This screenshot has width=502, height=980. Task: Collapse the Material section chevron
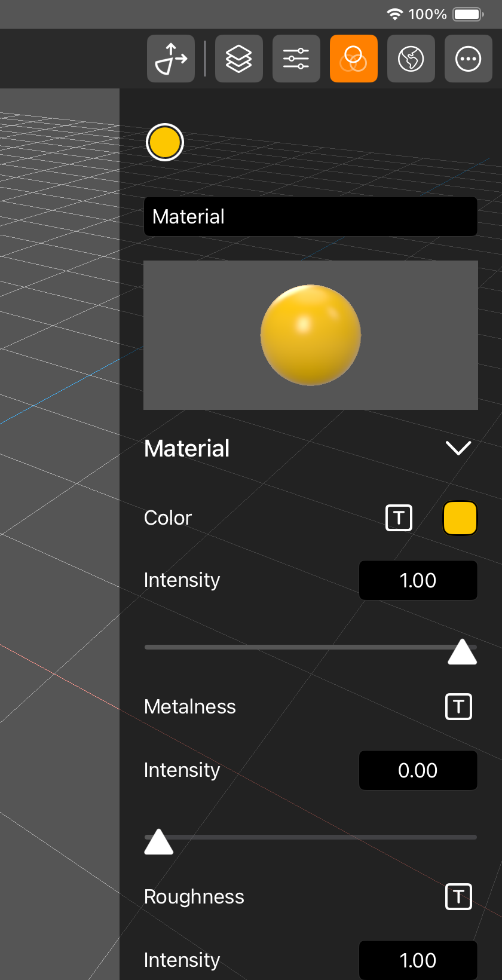point(458,448)
